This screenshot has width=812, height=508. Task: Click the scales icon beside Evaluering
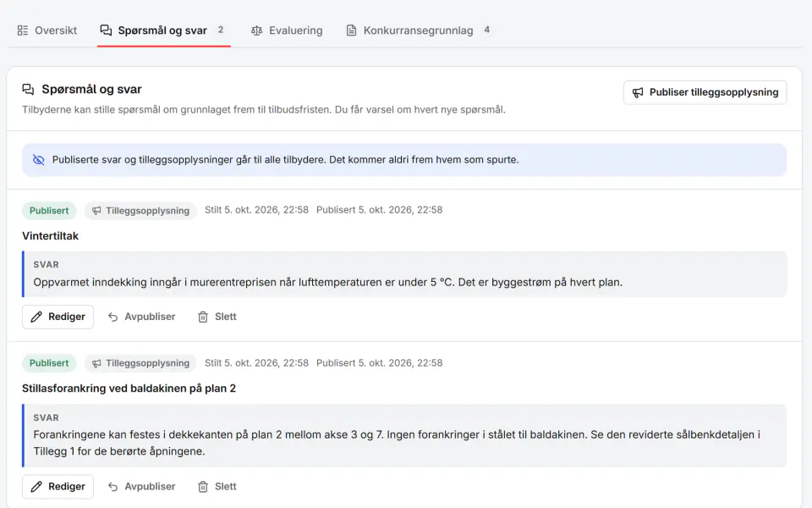256,30
